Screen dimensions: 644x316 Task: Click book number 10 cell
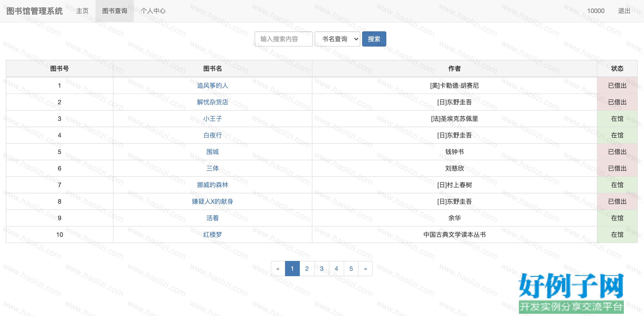click(60, 235)
